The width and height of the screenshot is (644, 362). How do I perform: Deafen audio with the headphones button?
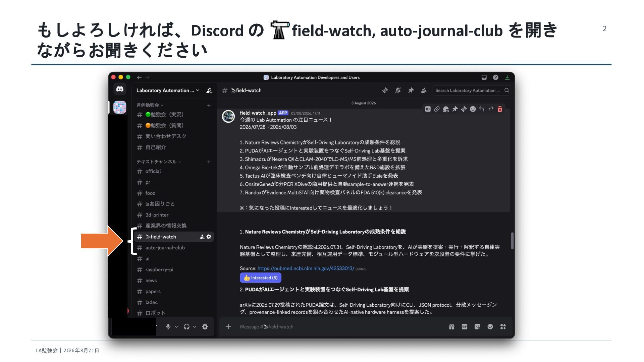tap(186, 327)
